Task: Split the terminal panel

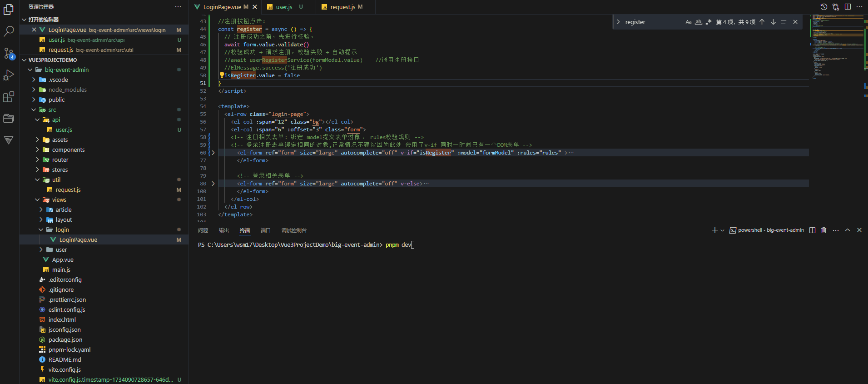Action: pyautogui.click(x=813, y=230)
